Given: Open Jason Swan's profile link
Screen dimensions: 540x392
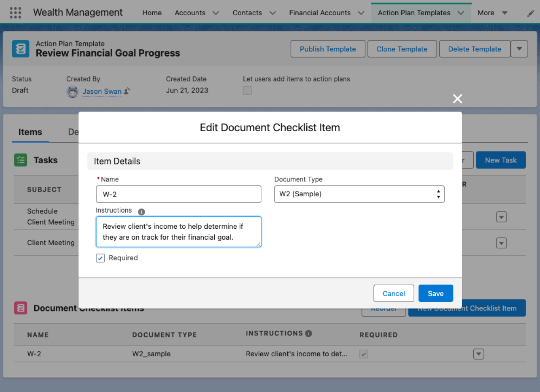Looking at the screenshot, I should pos(102,91).
